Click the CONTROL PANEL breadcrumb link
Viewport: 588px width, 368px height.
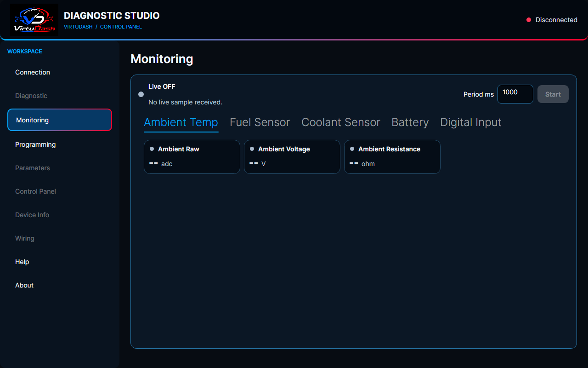click(x=121, y=27)
